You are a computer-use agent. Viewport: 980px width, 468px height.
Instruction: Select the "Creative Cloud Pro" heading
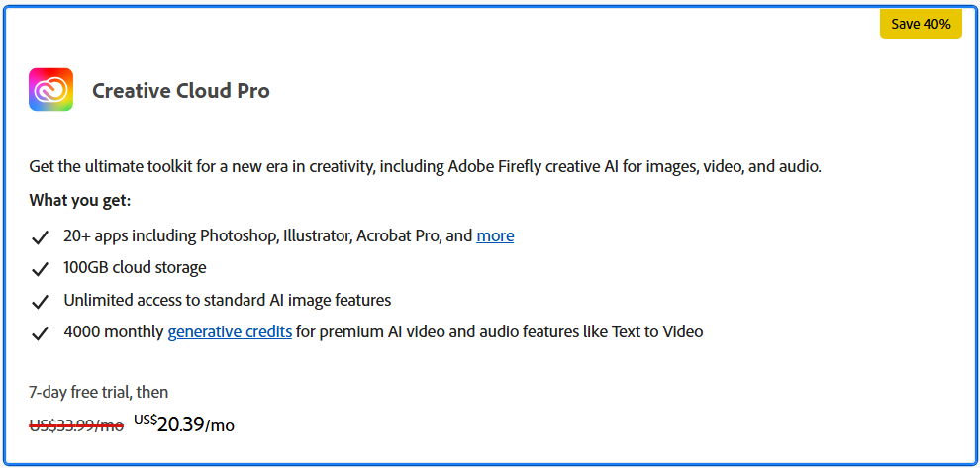181,91
